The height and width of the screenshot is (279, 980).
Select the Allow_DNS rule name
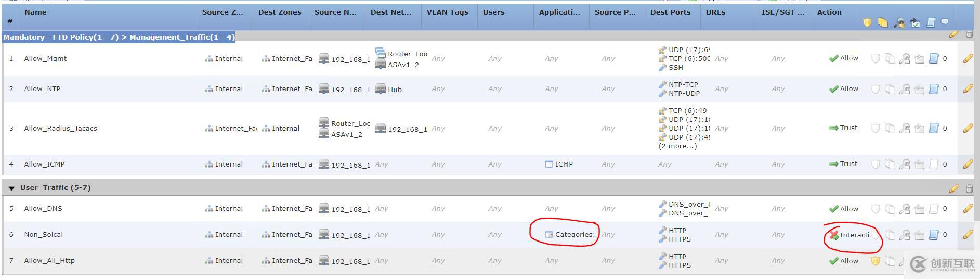coord(43,209)
